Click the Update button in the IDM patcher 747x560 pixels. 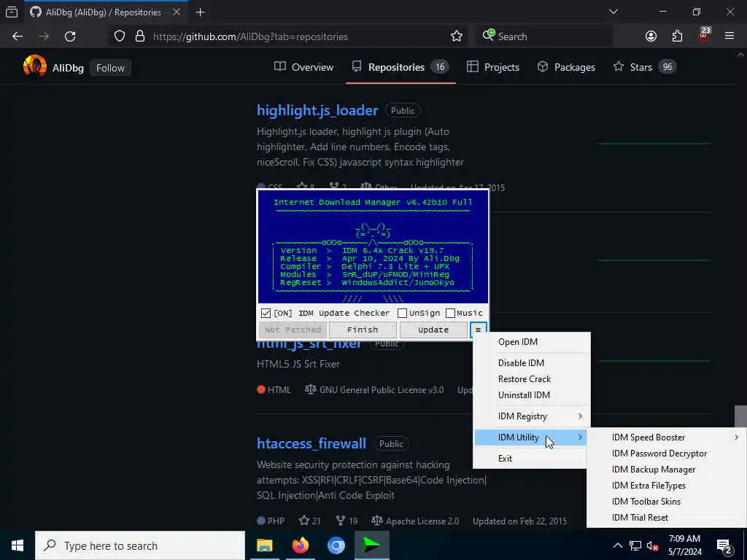pos(433,330)
